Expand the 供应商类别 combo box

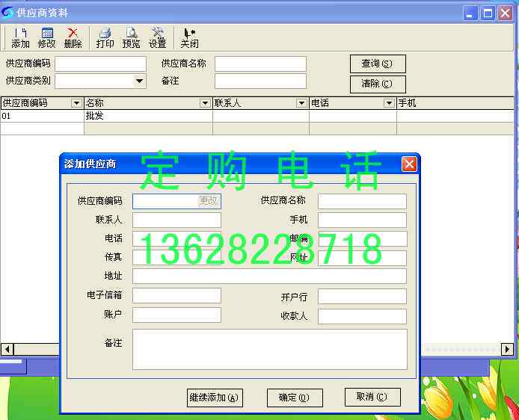coord(139,81)
